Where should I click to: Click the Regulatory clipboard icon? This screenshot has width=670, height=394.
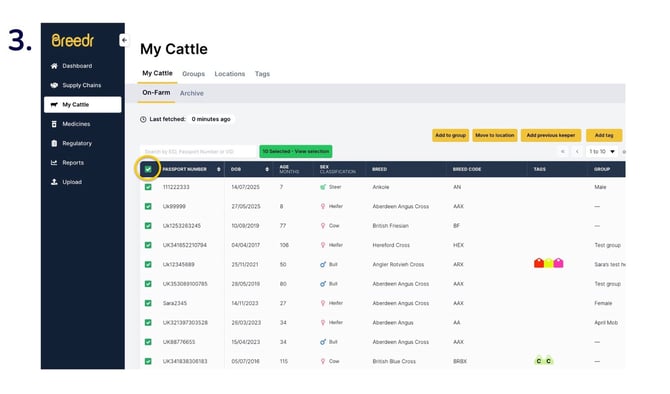click(54, 143)
